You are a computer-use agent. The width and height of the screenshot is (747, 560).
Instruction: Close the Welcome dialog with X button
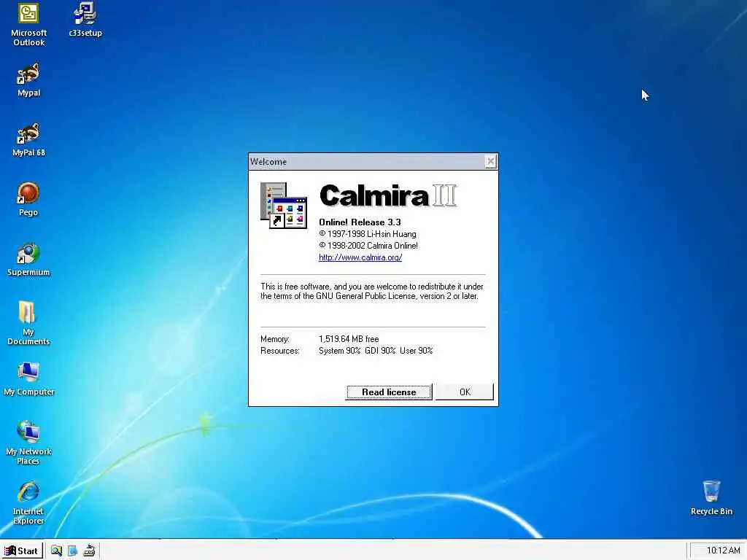[490, 161]
